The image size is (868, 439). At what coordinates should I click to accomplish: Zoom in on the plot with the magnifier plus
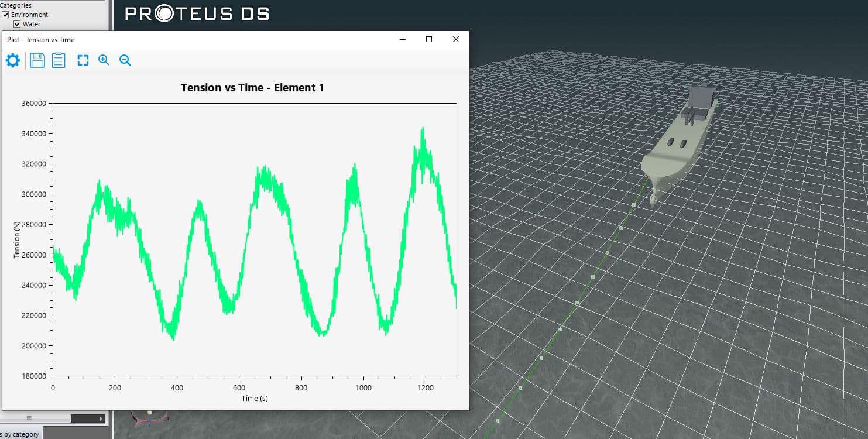pyautogui.click(x=104, y=60)
